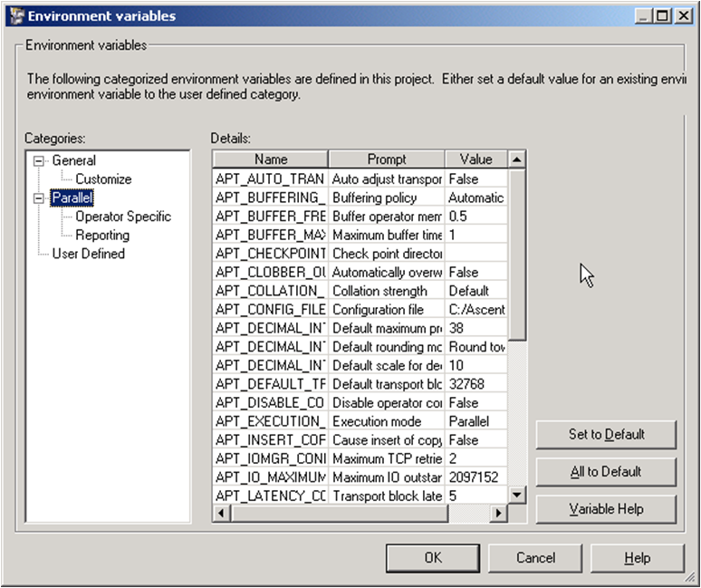Reset everything with All to Default
The image size is (701, 588).
[606, 471]
